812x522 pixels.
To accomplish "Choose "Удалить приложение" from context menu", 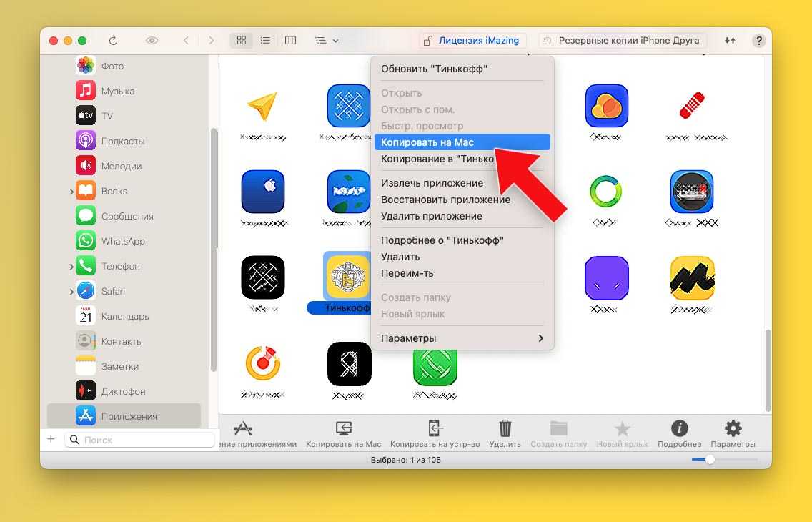I will [x=431, y=216].
